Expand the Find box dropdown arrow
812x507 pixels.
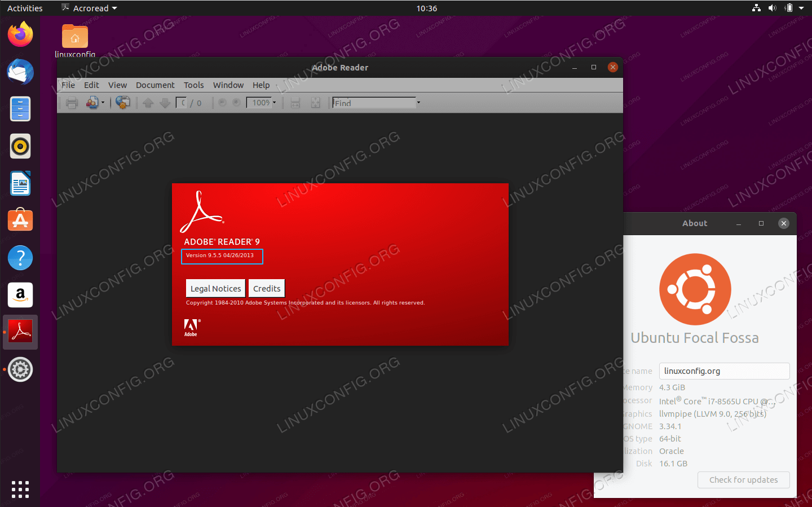click(418, 103)
